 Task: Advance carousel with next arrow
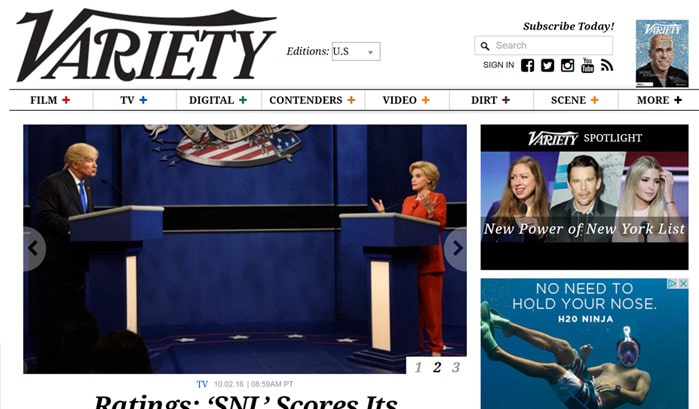[x=456, y=248]
